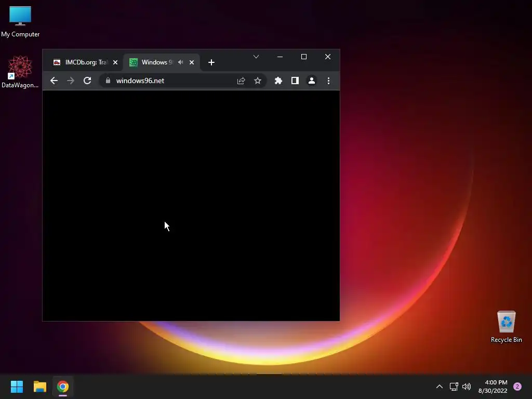532x399 pixels.
Task: Open a new tab with the plus button
Action: pos(211,62)
